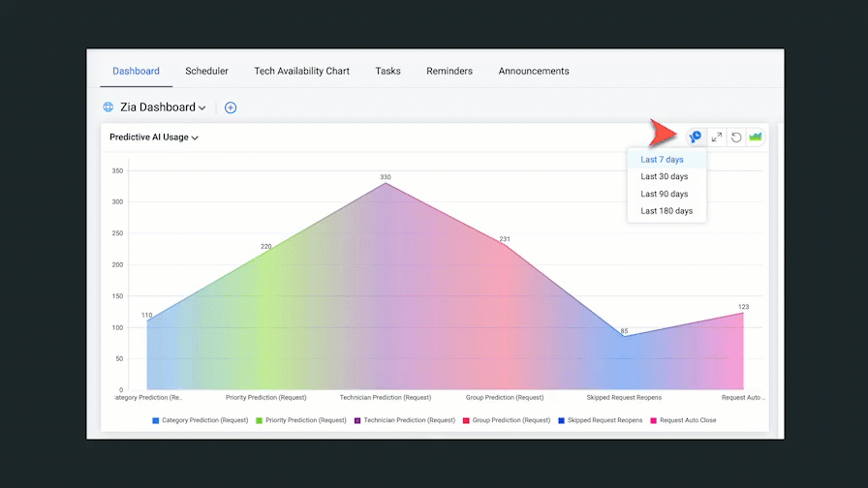Expand the widget to full screen
The height and width of the screenshot is (488, 868).
coord(716,137)
